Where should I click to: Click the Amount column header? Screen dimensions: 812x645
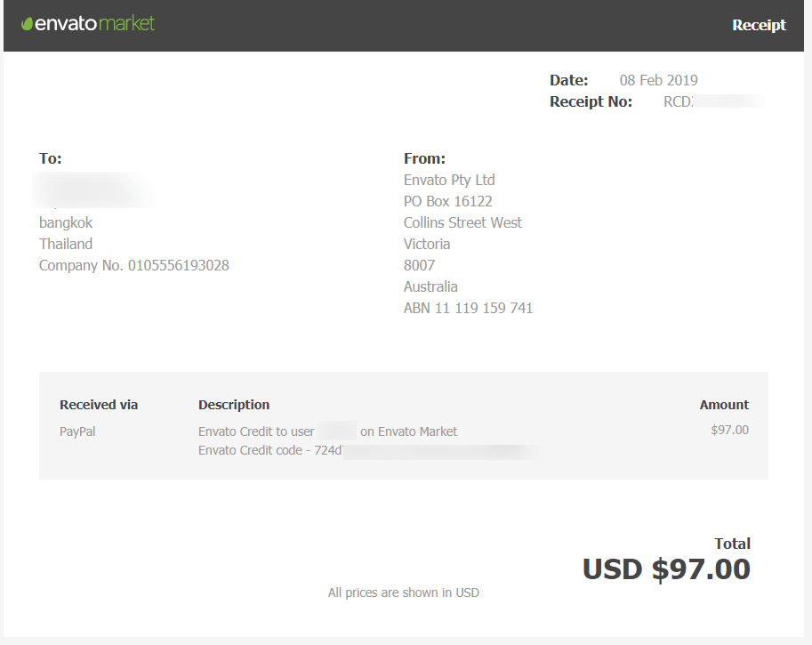[724, 405]
